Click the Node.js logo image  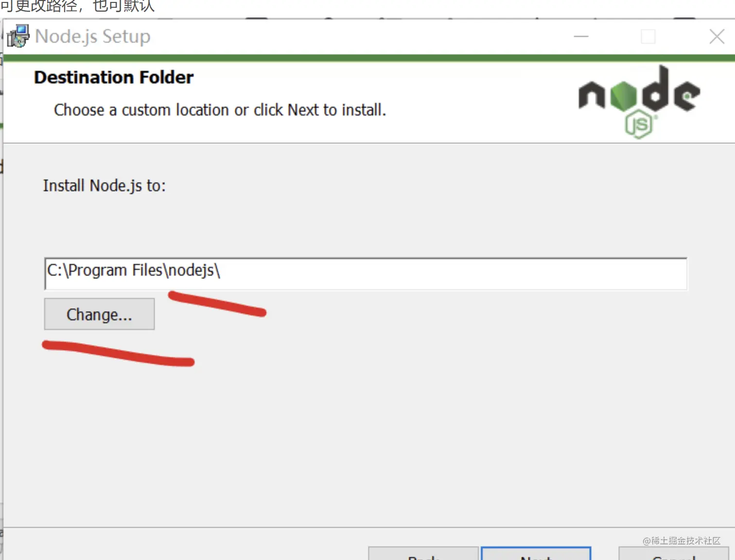[x=639, y=102]
